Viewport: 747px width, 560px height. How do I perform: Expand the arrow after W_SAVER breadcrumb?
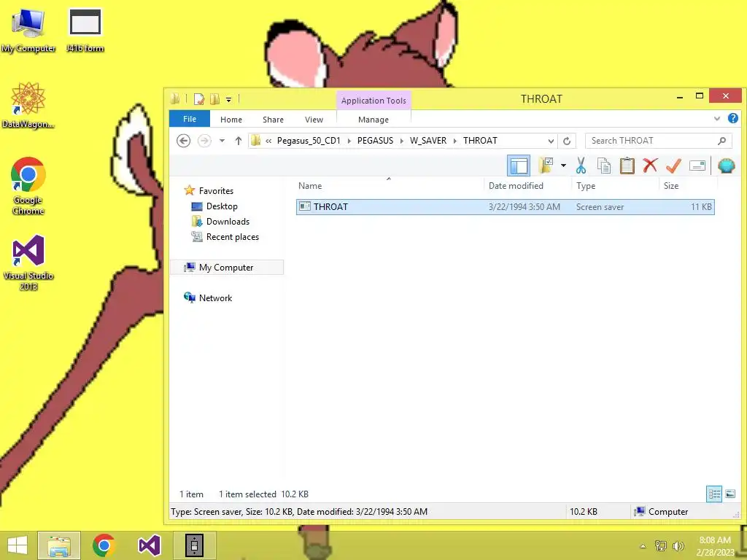[455, 141]
